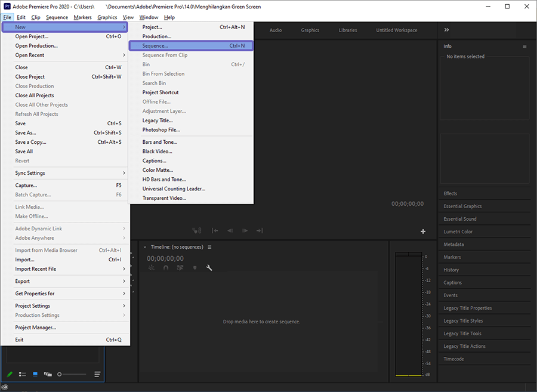Toggle the green project writable pencil icon
Image resolution: width=537 pixels, height=392 pixels.
pos(10,374)
